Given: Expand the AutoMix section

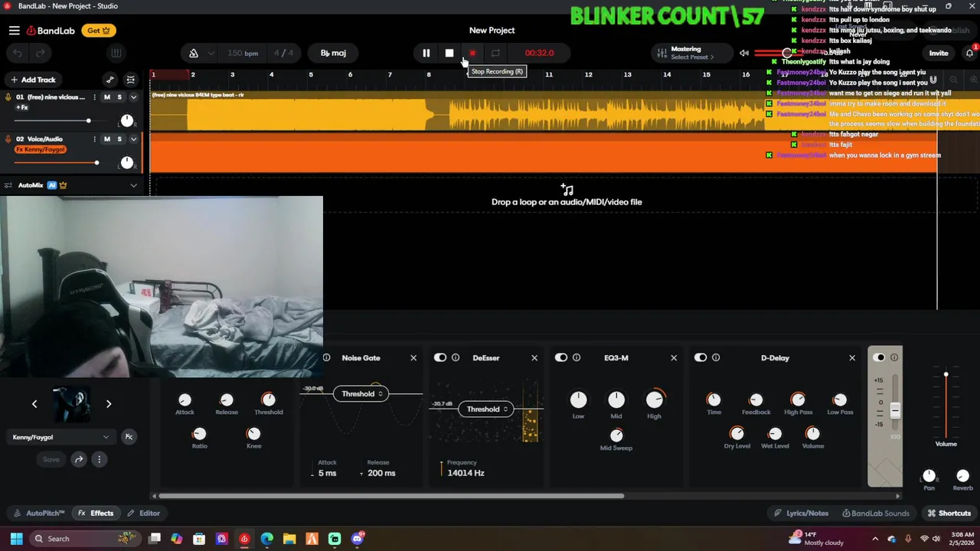Looking at the screenshot, I should [133, 185].
